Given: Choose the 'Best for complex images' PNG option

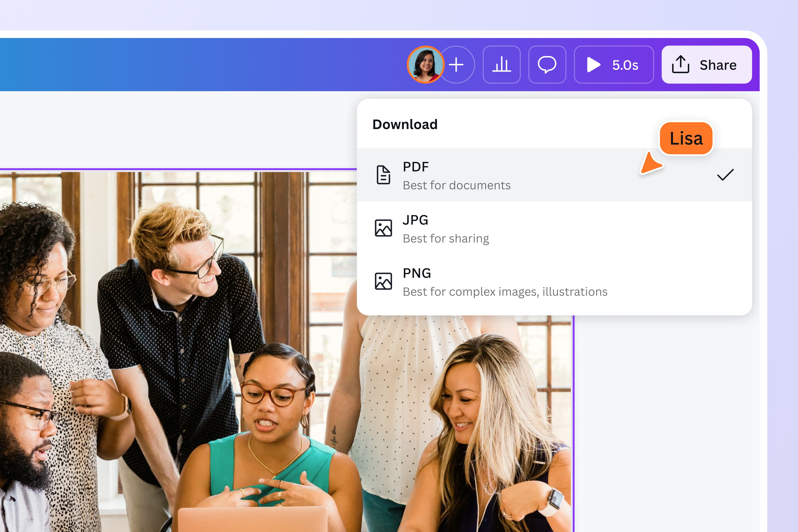Looking at the screenshot, I should coord(505,292).
